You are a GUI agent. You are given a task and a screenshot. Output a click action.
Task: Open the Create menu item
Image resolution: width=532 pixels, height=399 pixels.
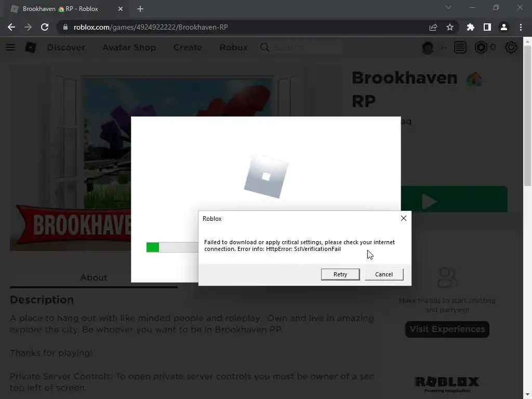coord(188,47)
